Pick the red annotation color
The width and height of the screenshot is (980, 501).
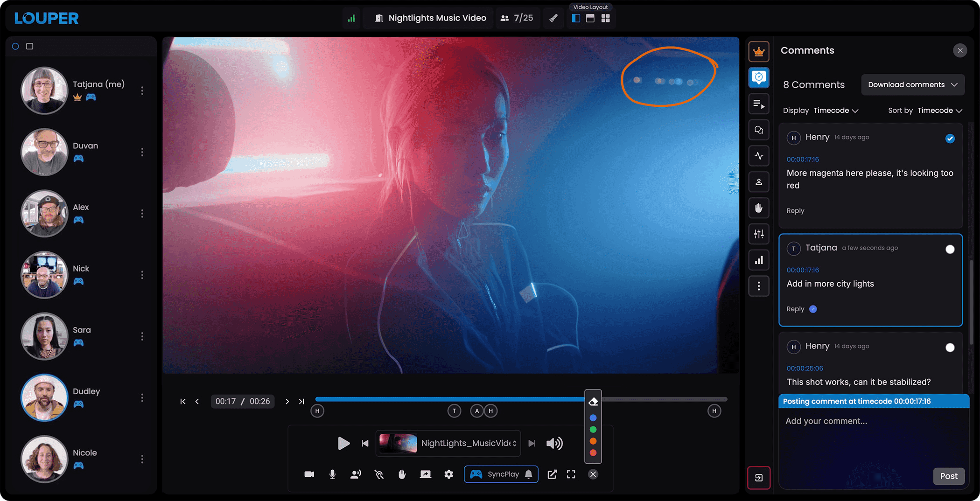point(593,453)
